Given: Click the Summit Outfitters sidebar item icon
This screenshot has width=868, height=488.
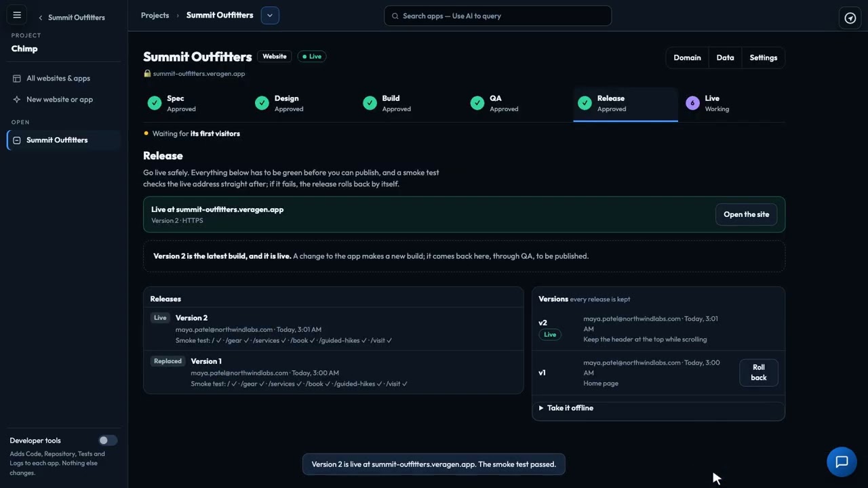Looking at the screenshot, I should coord(17,140).
